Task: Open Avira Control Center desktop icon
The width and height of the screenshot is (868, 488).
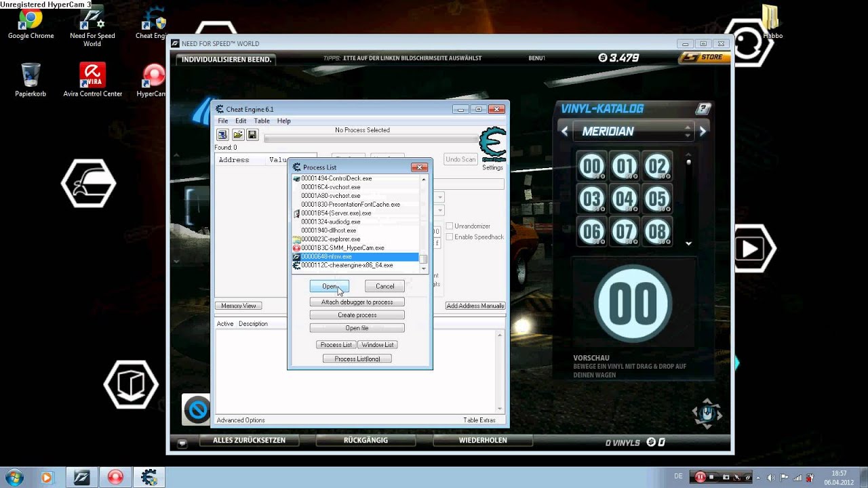Action: point(92,80)
